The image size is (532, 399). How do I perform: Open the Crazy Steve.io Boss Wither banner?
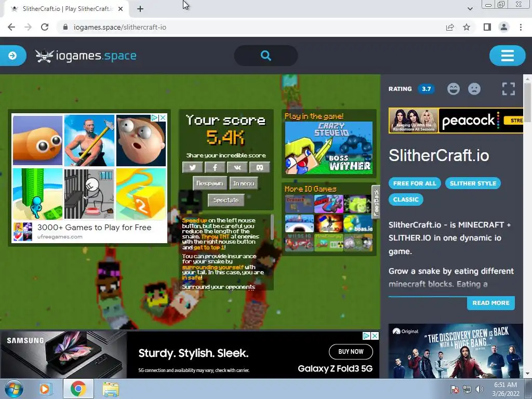(328, 148)
